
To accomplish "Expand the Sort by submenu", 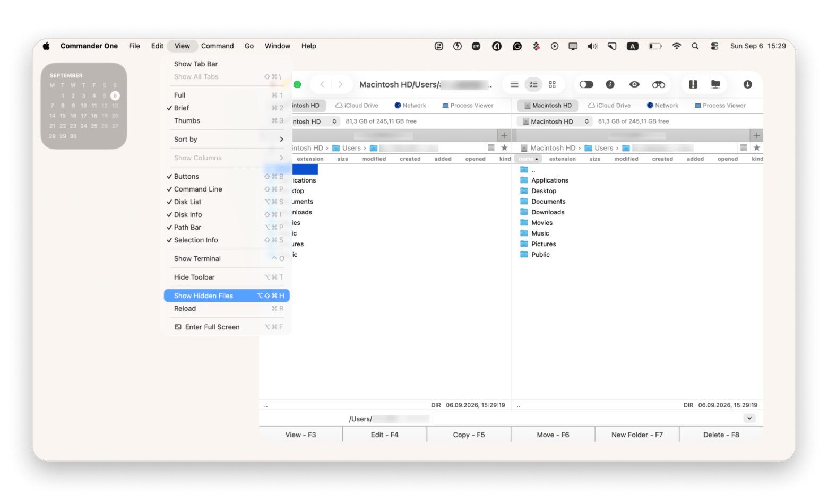I will pos(227,139).
